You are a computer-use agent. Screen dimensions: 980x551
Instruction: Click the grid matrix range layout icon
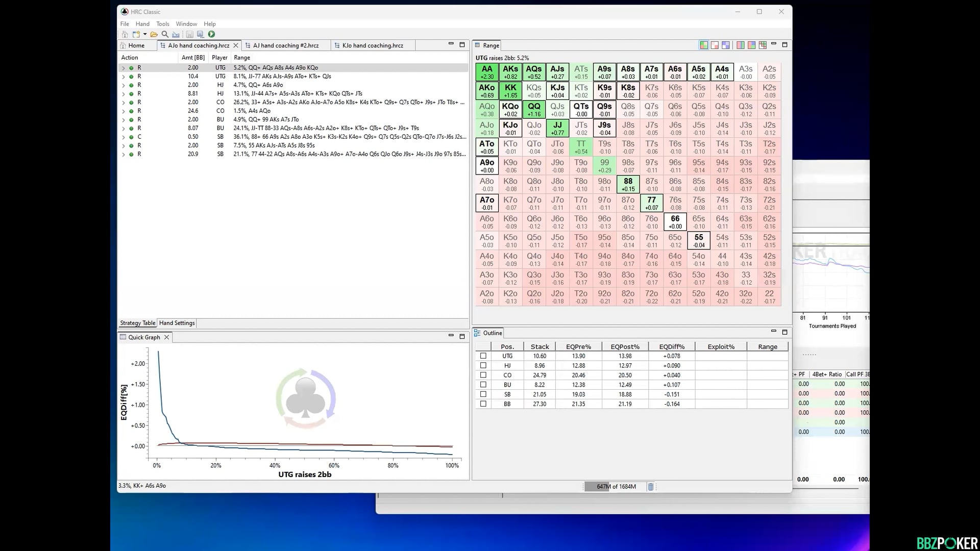[763, 45]
